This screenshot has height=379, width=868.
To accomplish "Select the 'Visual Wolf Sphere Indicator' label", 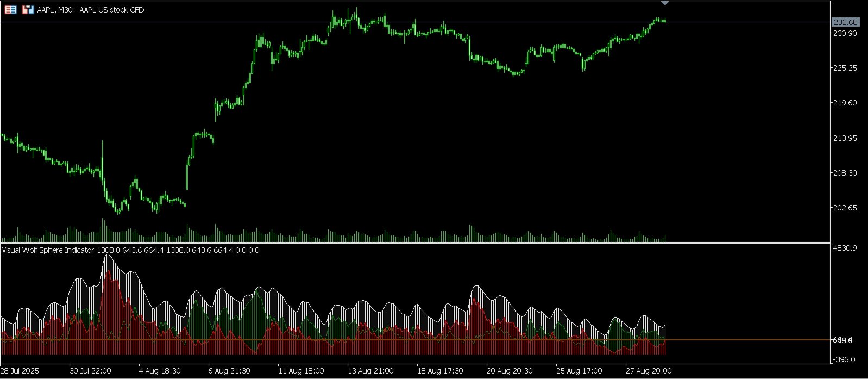I will point(49,250).
